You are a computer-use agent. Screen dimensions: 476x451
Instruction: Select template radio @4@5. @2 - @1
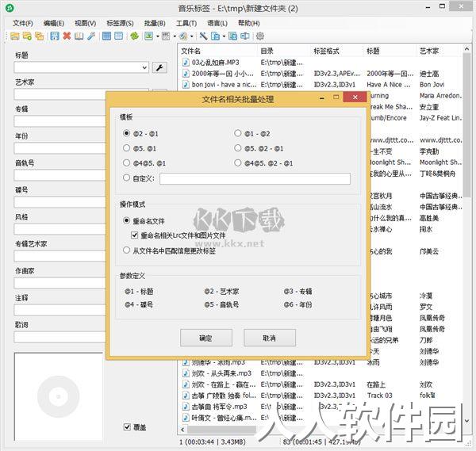click(x=238, y=162)
